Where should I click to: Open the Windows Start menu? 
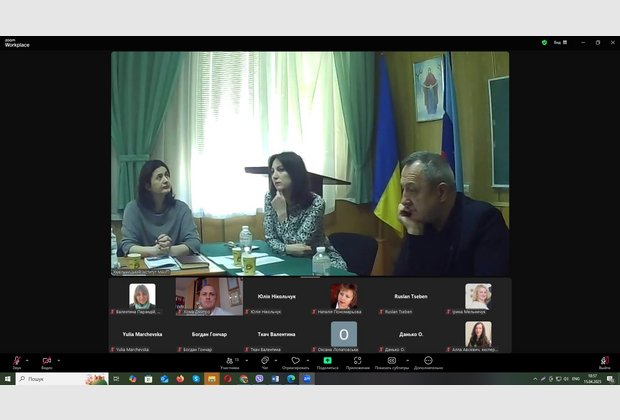(7, 379)
